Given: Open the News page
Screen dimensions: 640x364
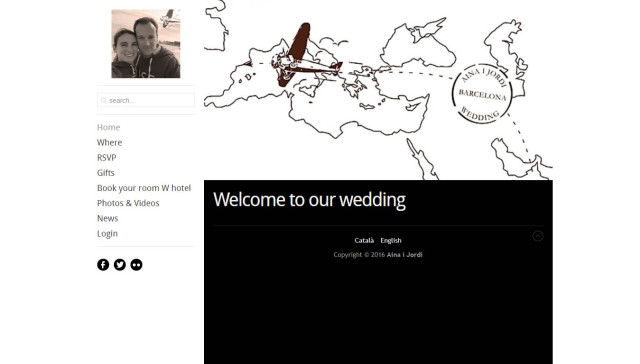Looking at the screenshot, I should [x=107, y=218].
